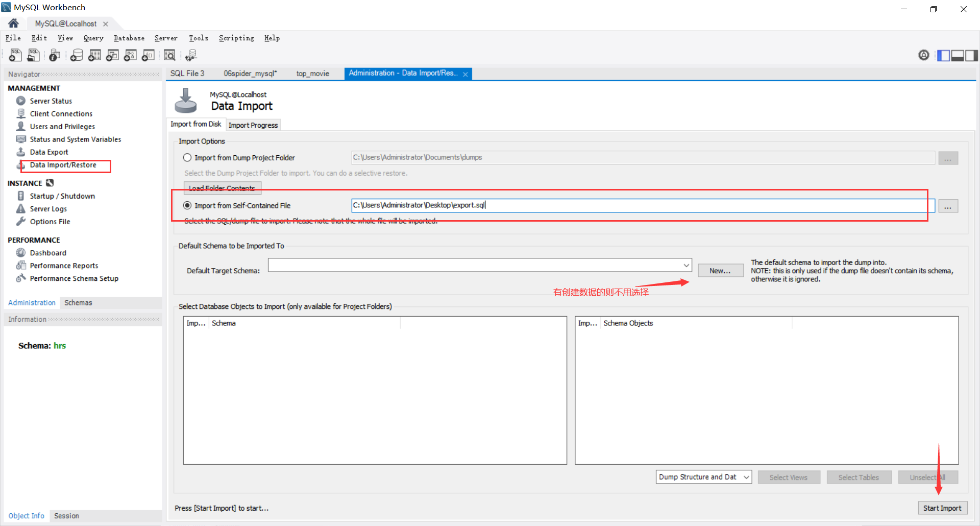Select the Import from Disk tab
Viewport: 980px width, 526px height.
tap(196, 124)
